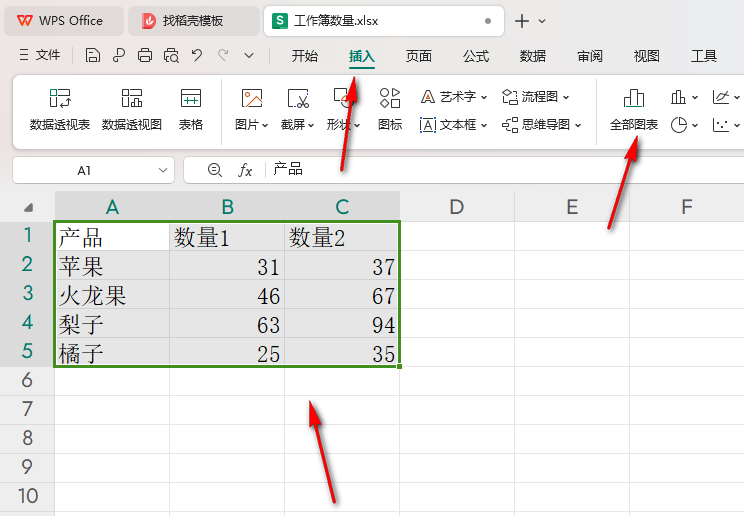Insert a scatter chart icon
Viewport: 744px width, 516px height.
721,125
